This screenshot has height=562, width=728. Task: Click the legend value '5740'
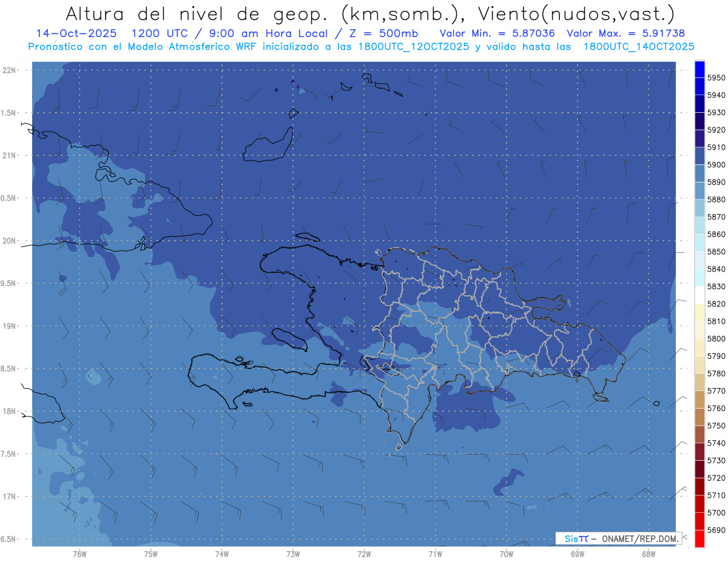pyautogui.click(x=716, y=443)
